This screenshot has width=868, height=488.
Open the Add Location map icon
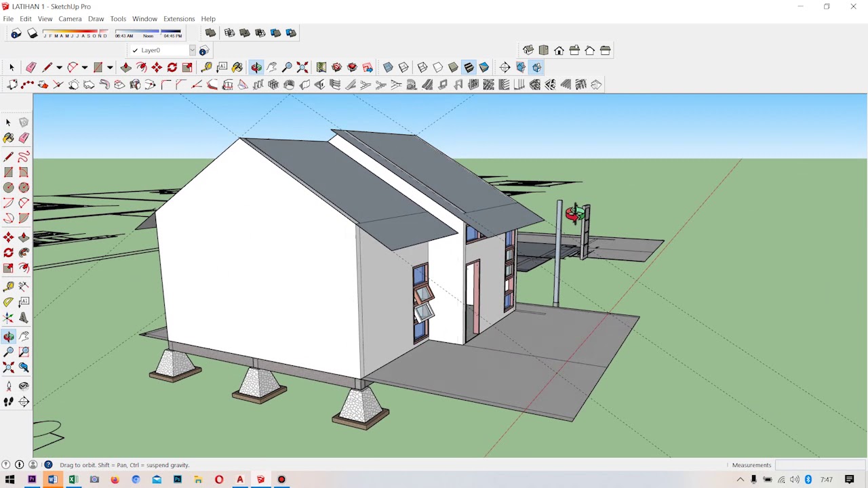tap(321, 67)
